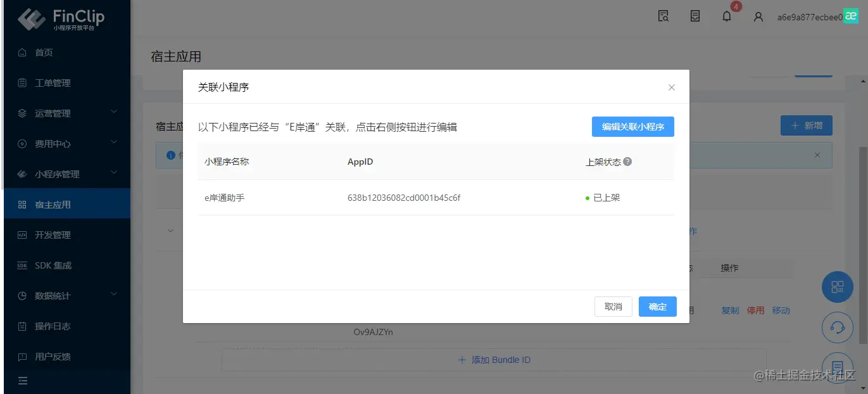Click the 费用中心 icon

tap(22, 144)
